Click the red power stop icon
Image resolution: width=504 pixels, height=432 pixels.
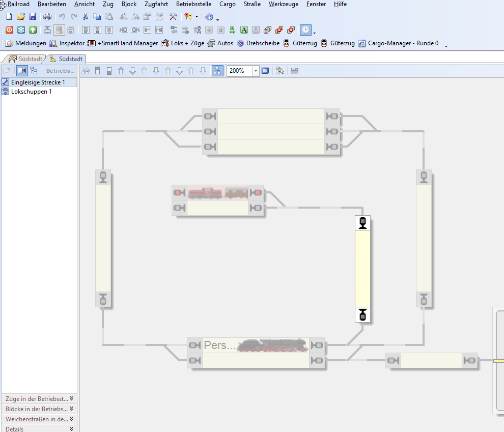click(9, 30)
